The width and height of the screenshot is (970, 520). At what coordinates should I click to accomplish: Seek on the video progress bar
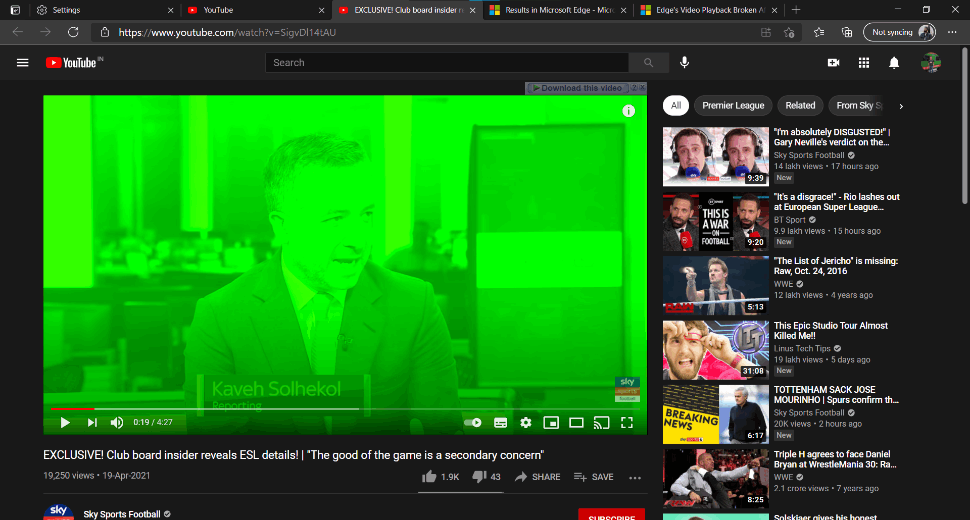[345, 409]
